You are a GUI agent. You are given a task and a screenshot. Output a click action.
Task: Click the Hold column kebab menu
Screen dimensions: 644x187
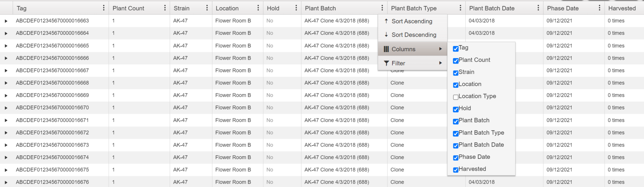click(x=296, y=8)
